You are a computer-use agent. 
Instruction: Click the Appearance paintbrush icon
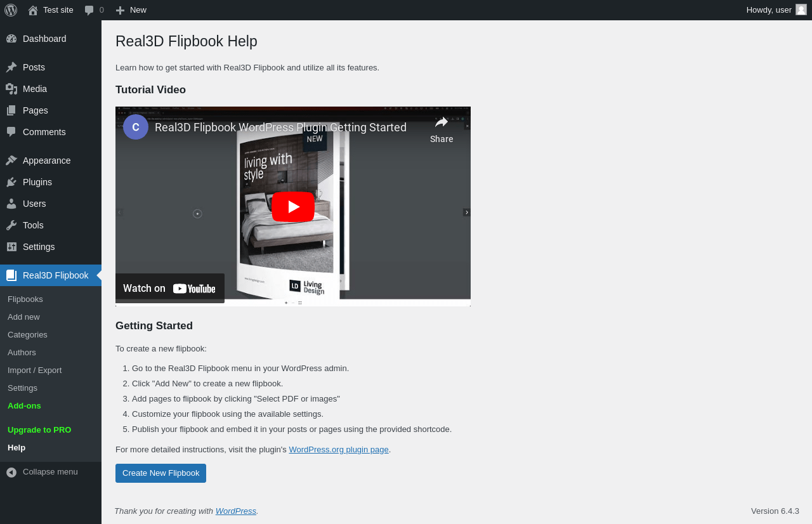[11, 160]
